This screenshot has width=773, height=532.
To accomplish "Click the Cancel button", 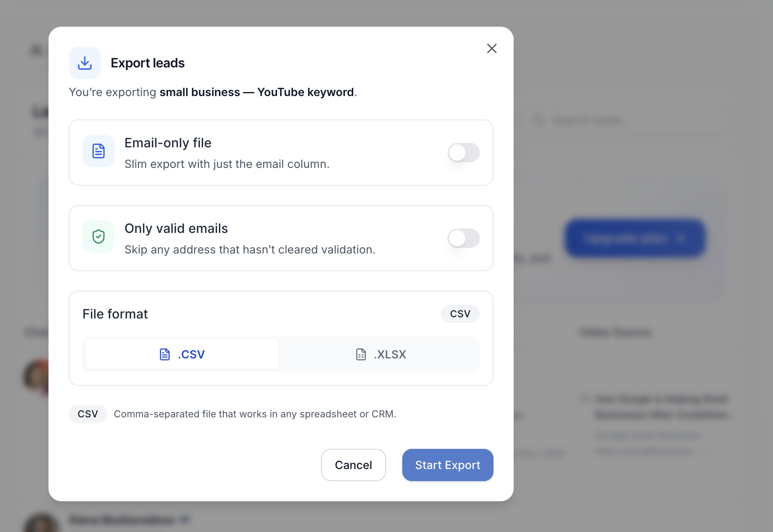I will click(353, 465).
